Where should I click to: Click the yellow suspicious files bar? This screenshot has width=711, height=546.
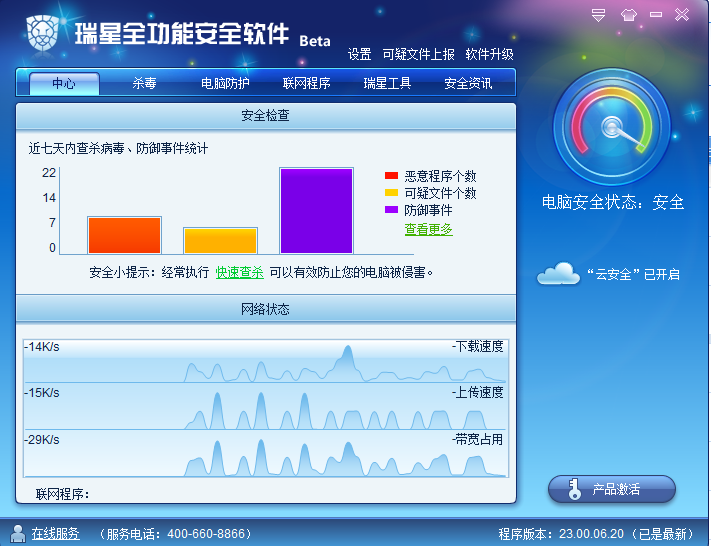tap(220, 241)
